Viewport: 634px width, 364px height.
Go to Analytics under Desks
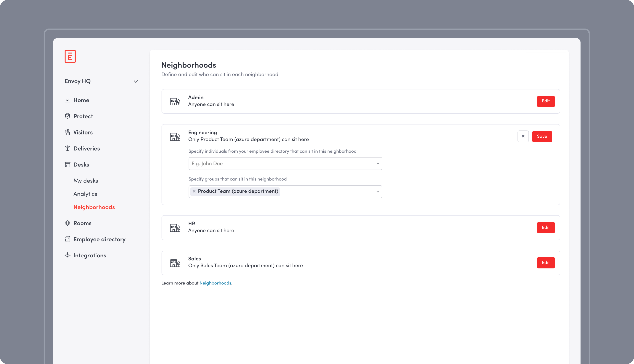click(x=85, y=194)
